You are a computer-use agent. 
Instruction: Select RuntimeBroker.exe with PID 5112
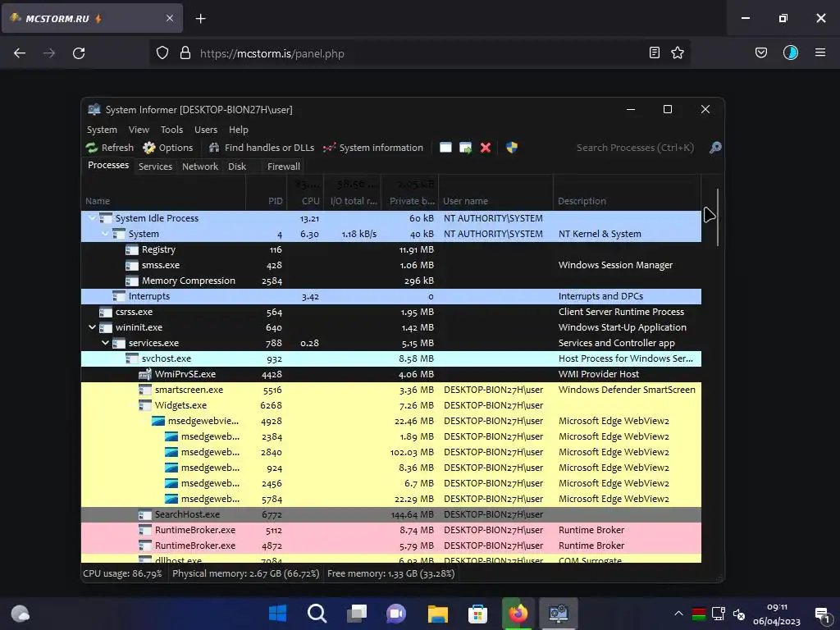[391, 530]
